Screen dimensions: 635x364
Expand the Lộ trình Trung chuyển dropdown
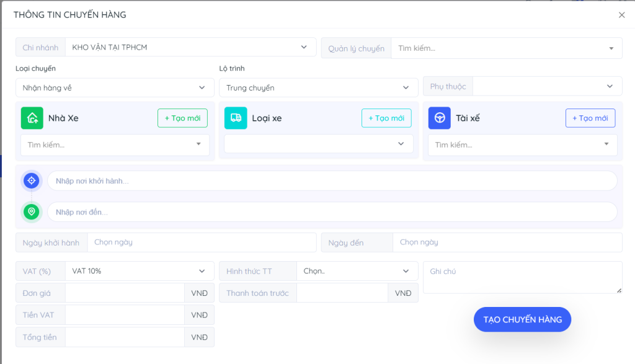pos(318,87)
